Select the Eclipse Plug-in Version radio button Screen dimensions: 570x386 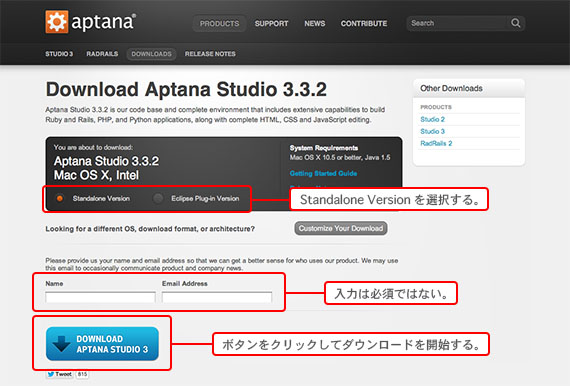158,198
